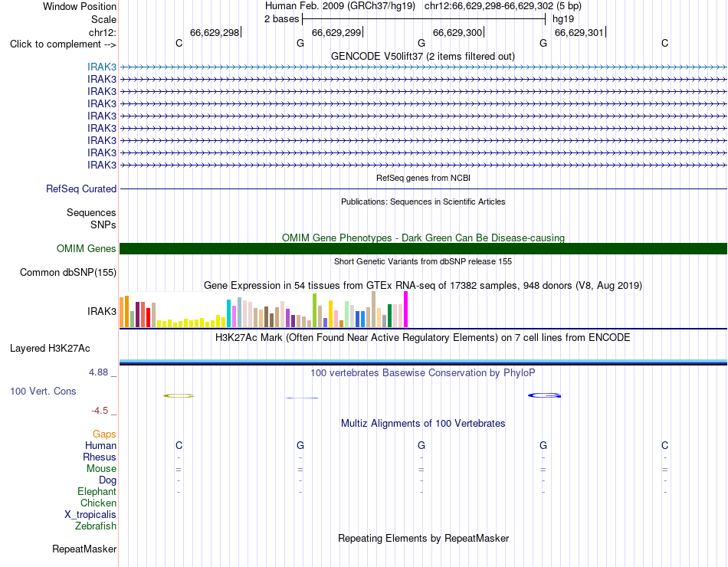Screen dimensions: 728x567
Task: Click the -4.5 PhyloP lower scale value
Action: point(100,411)
